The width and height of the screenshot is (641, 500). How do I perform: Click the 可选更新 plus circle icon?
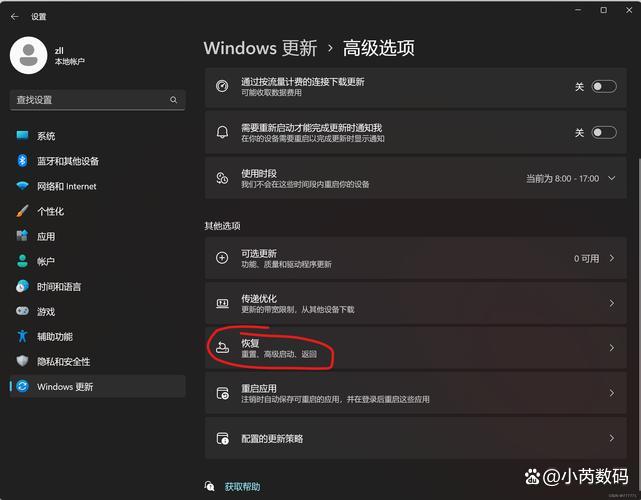click(222, 258)
